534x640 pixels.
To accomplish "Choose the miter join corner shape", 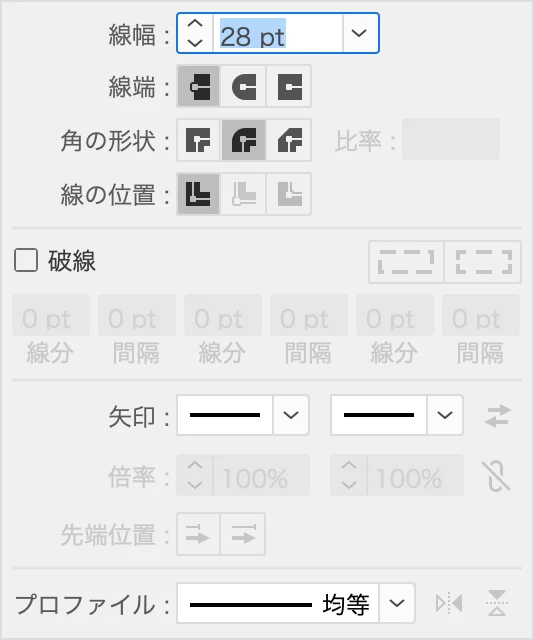I will pyautogui.click(x=198, y=140).
